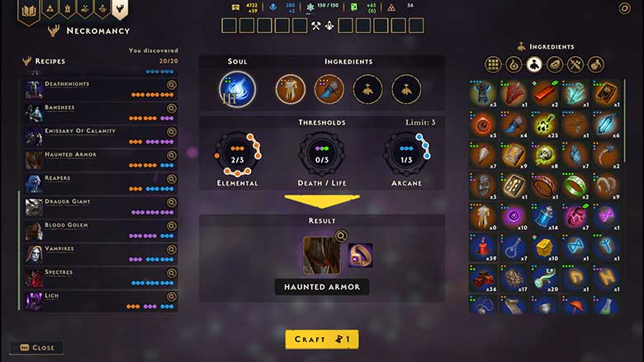Select the grid all-ingredients filter icon
644x362 pixels.
click(493, 64)
